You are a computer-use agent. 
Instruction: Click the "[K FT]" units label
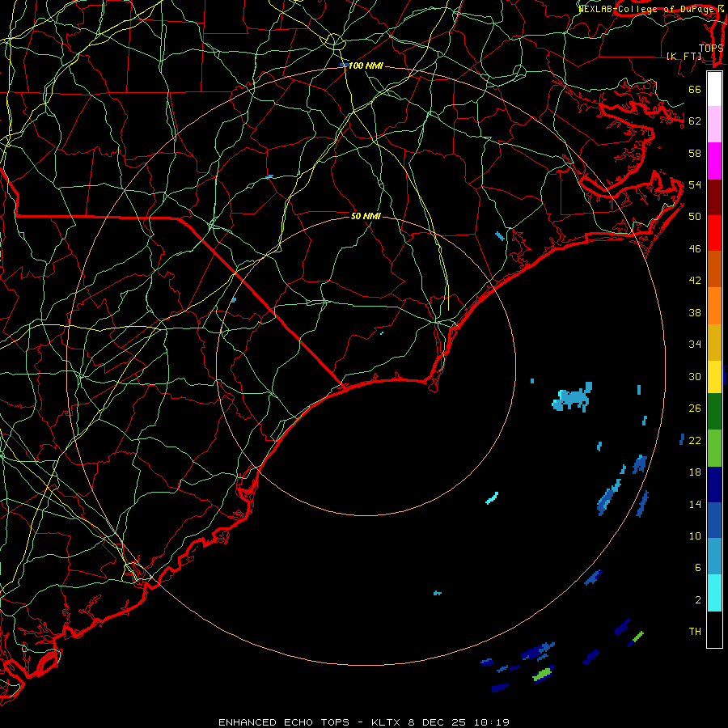point(684,56)
